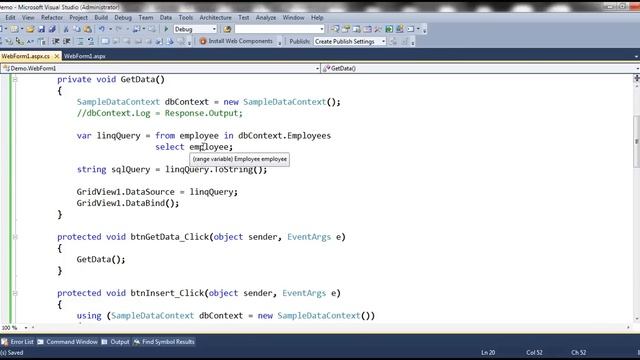Switch to the WebForm1.aspx tab
640x360 pixels.
click(x=85, y=56)
